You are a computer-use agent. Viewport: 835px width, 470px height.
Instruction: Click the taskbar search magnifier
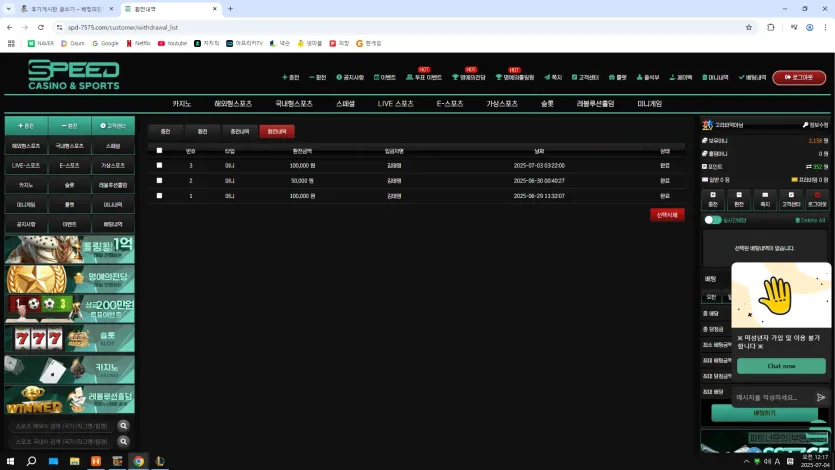click(31, 461)
